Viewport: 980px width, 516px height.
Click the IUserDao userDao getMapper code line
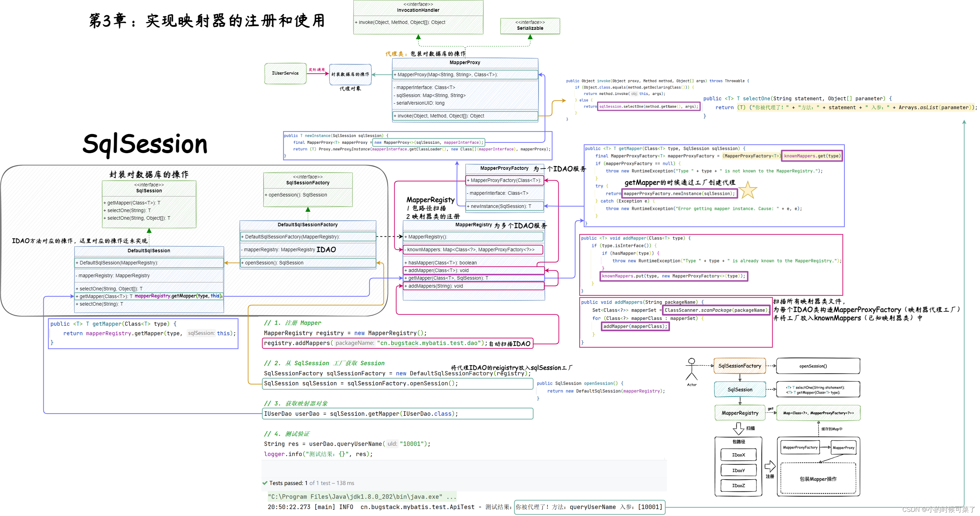tap(397, 414)
